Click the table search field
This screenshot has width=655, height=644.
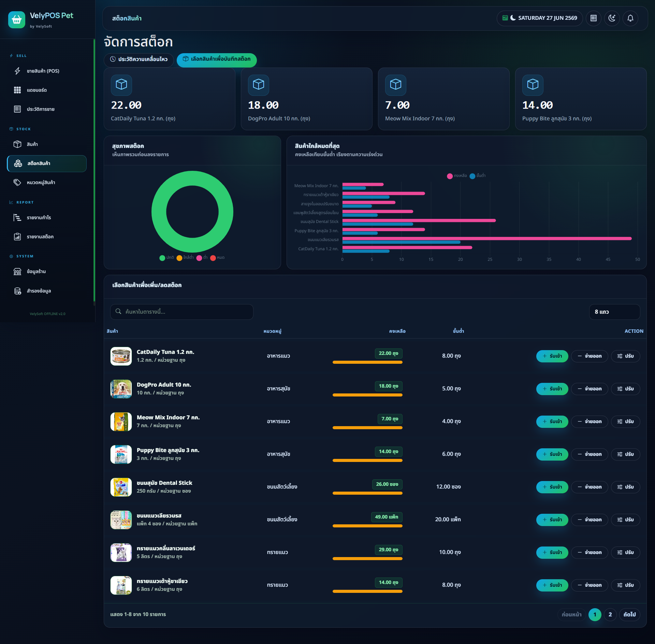pos(181,312)
